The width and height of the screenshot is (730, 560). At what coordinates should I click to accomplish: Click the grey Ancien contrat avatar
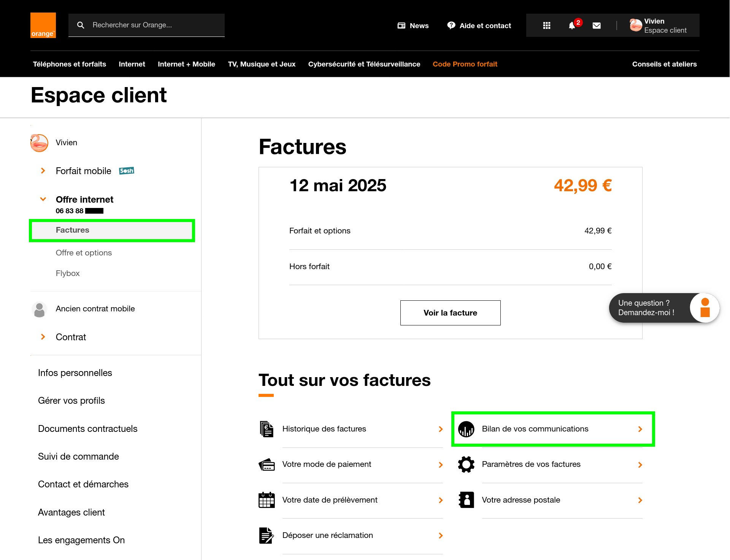39,309
